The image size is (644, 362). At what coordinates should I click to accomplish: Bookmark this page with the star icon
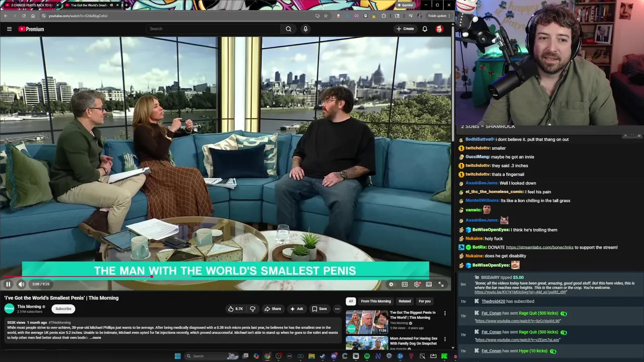pyautogui.click(x=326, y=16)
